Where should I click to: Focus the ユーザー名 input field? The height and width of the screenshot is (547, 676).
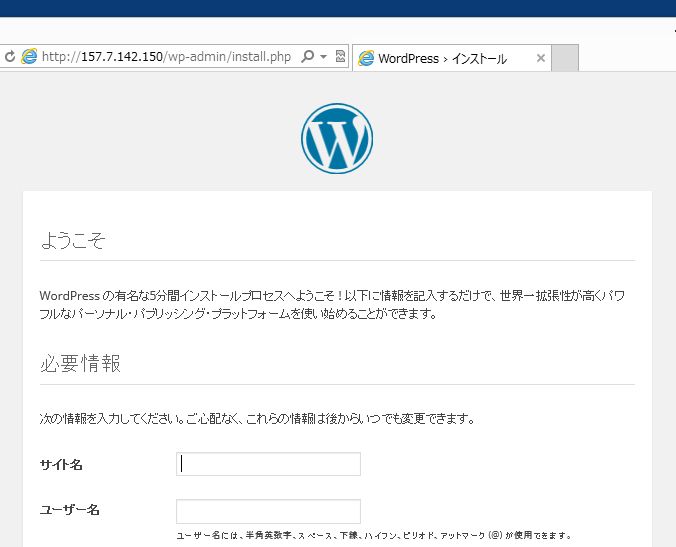pyautogui.click(x=268, y=511)
